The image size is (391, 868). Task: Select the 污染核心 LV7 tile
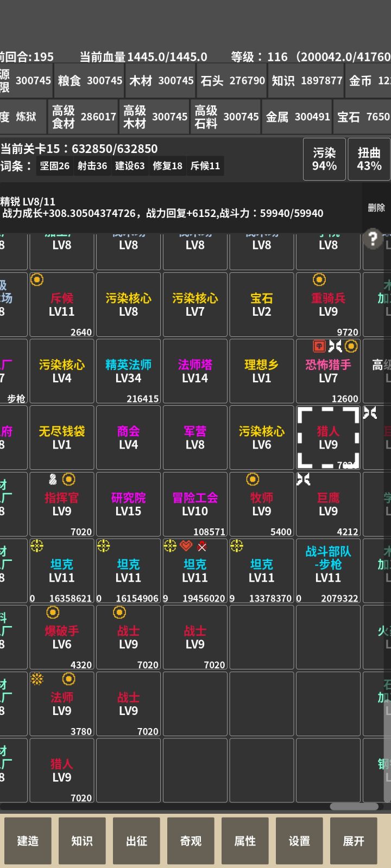point(195,305)
